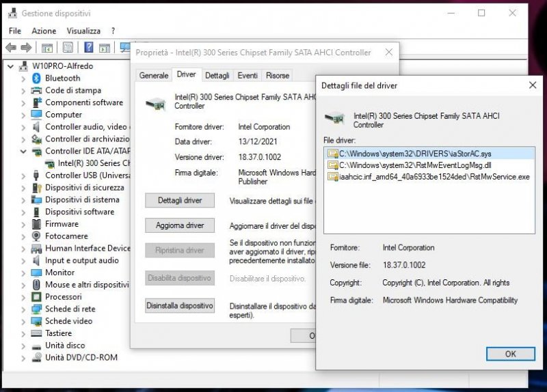547x392 pixels.
Task: Expand the Unità disco category arrow
Action: click(23, 346)
